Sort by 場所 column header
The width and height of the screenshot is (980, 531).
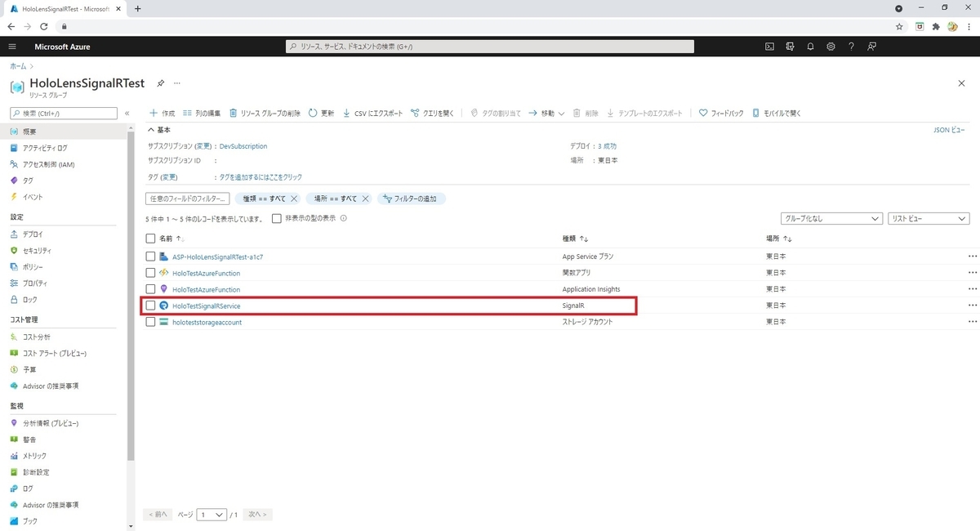tap(778, 239)
